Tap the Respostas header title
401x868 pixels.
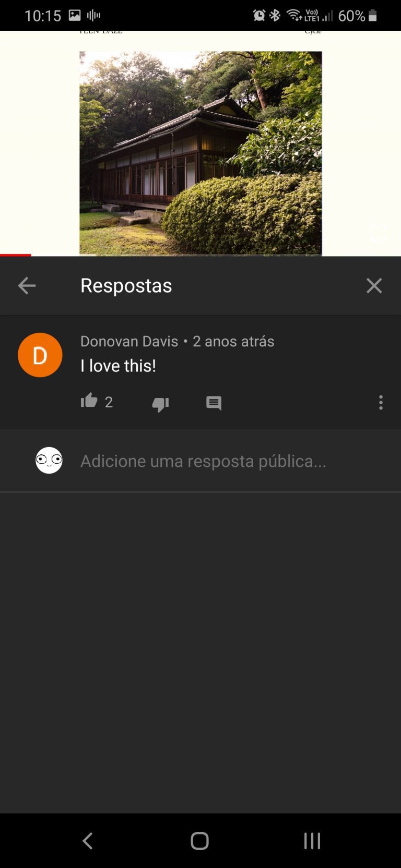coord(126,285)
